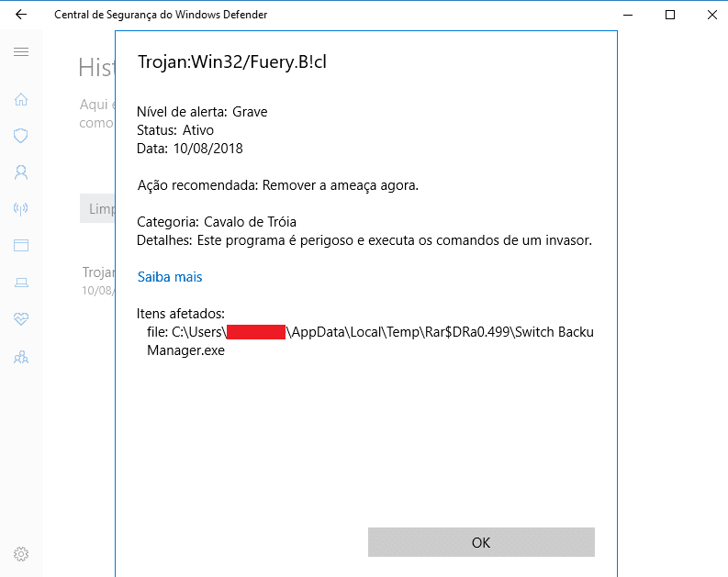Click the Nível de alerta: Grave line
This screenshot has height=577, width=728.
tap(202, 112)
